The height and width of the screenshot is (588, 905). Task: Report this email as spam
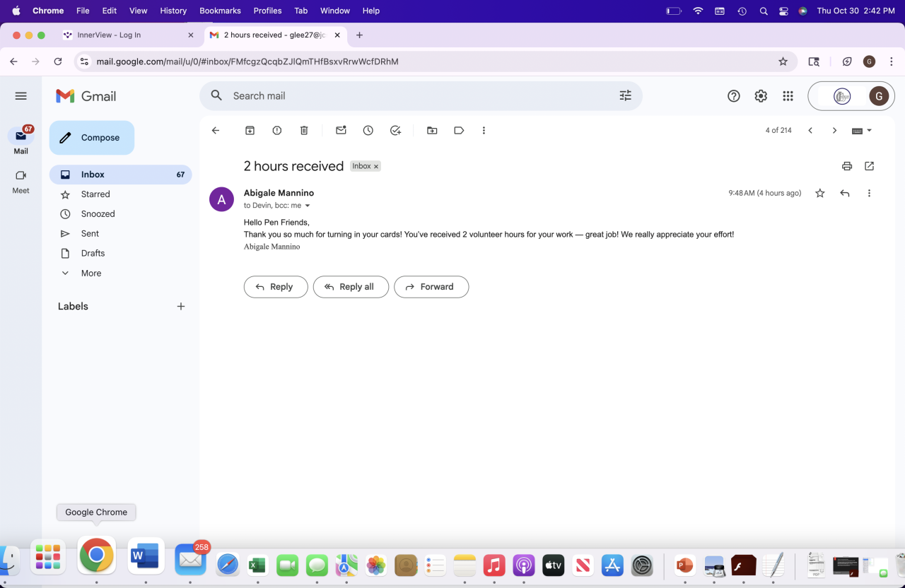pos(277,131)
